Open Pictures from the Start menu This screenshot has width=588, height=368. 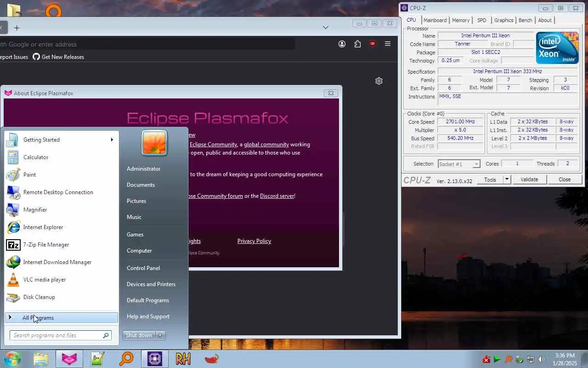[136, 201]
